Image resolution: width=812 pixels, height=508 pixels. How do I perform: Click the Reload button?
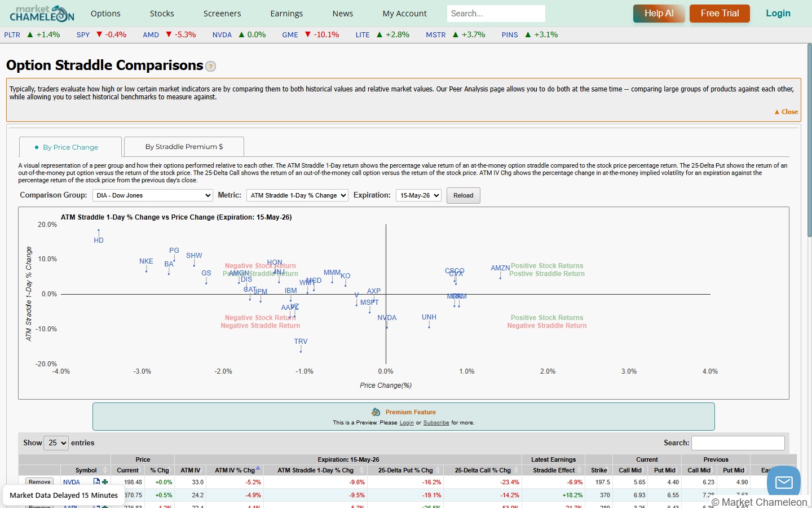[x=464, y=195]
